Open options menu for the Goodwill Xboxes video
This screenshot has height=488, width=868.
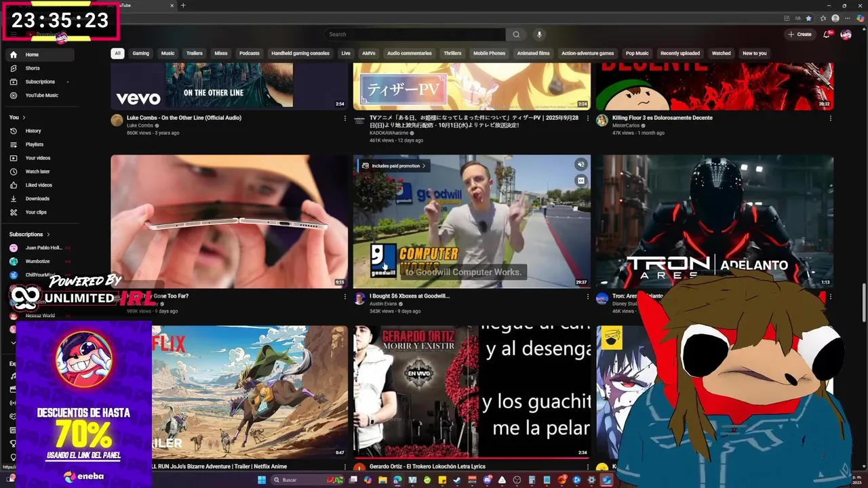(588, 297)
